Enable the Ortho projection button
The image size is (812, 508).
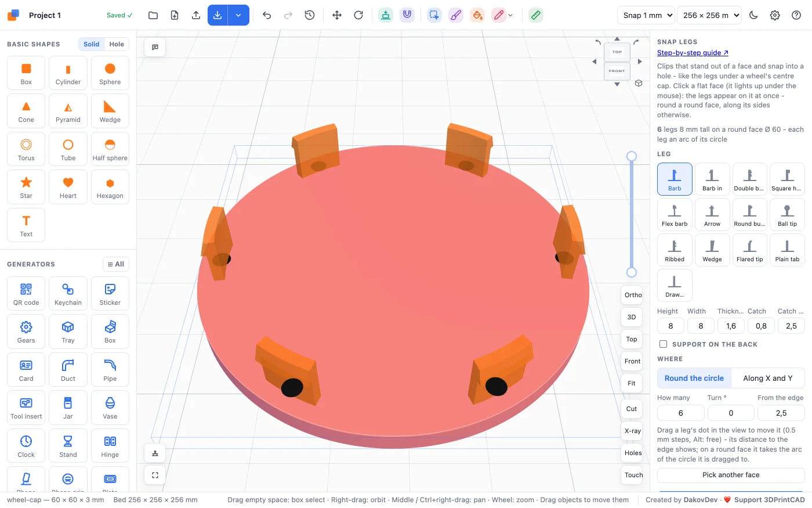632,295
